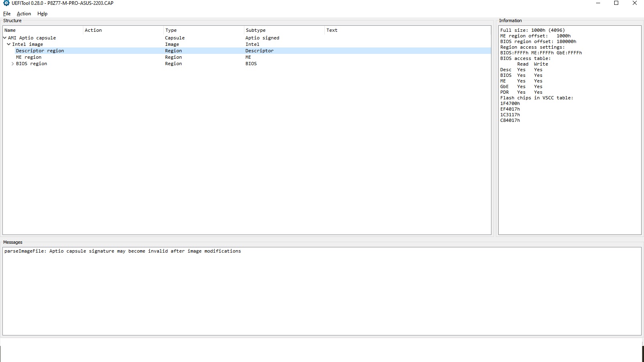Viewport: 644px width, 362px height.
Task: Click the 'Aptio signed' subtype cell
Action: tap(262, 38)
